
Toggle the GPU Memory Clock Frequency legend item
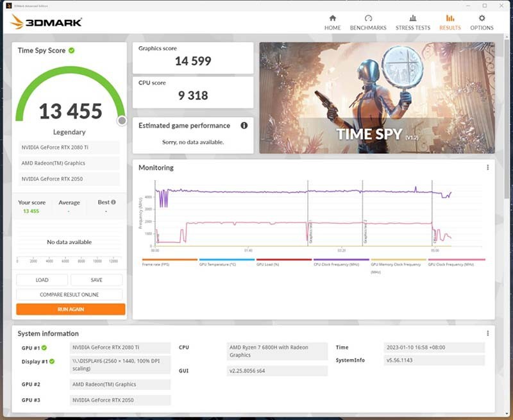coord(398,266)
